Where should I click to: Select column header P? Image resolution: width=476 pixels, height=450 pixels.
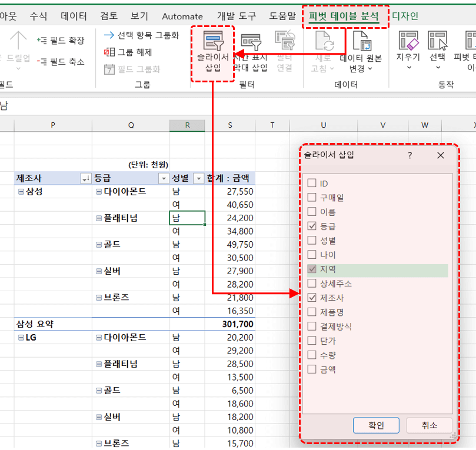(53, 125)
